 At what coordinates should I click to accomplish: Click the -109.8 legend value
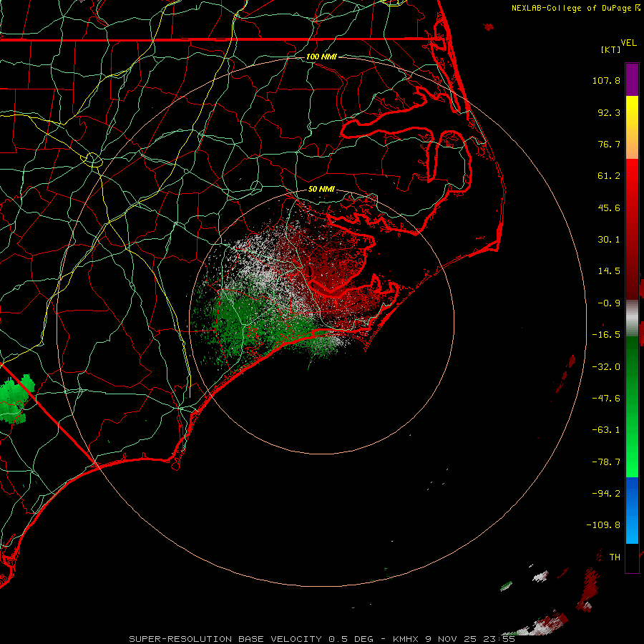[x=603, y=525]
